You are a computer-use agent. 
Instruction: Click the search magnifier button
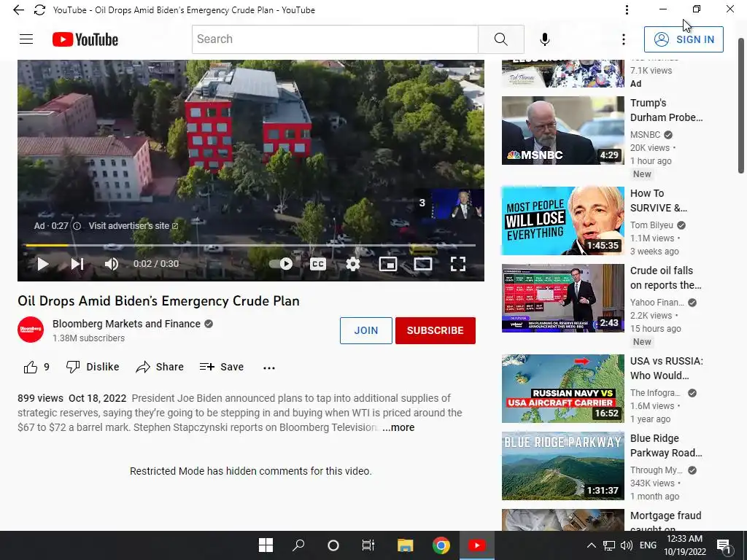[x=500, y=39]
